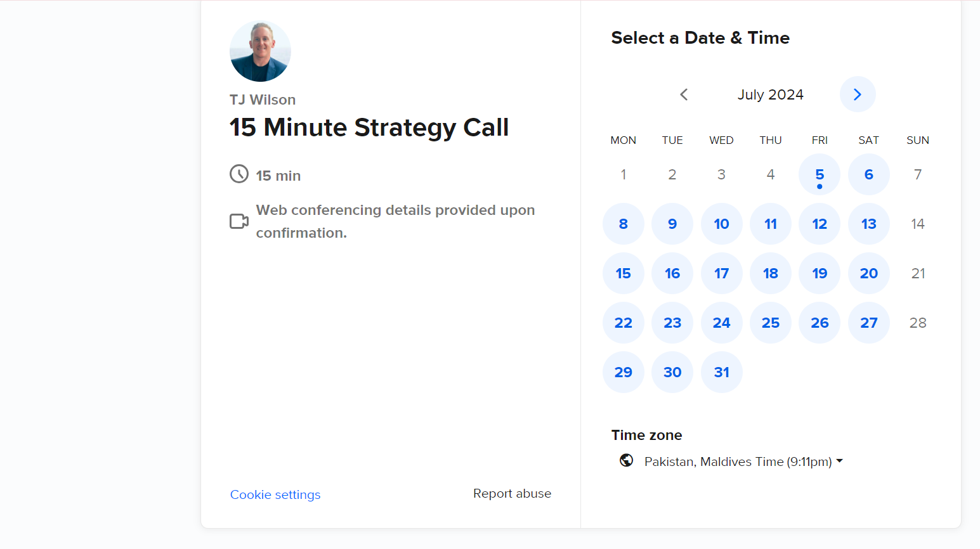Click the globe icon beside time zone

[x=626, y=460]
